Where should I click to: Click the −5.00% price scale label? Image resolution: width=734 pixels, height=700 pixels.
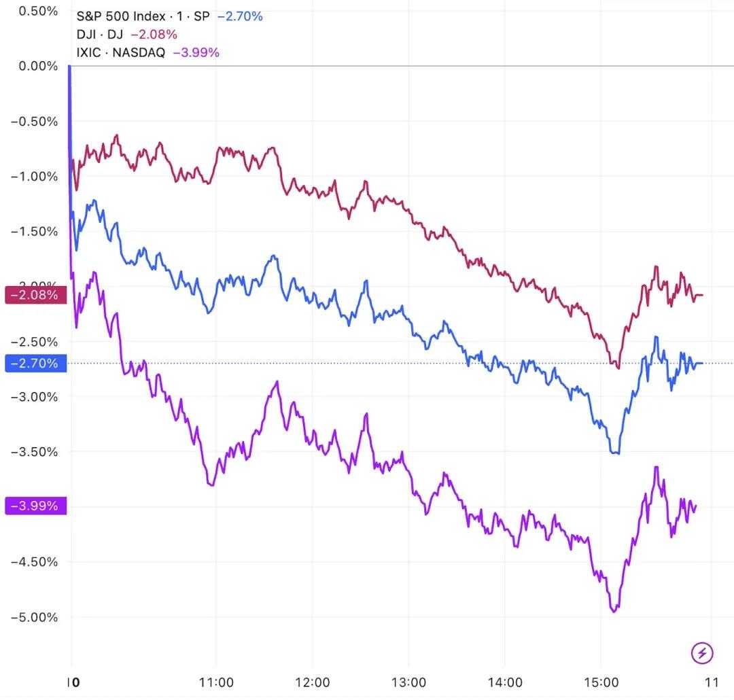pyautogui.click(x=35, y=617)
